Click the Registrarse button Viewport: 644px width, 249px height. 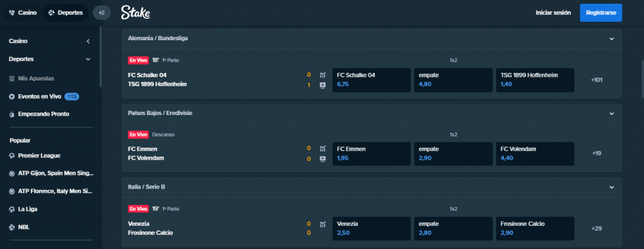point(601,13)
